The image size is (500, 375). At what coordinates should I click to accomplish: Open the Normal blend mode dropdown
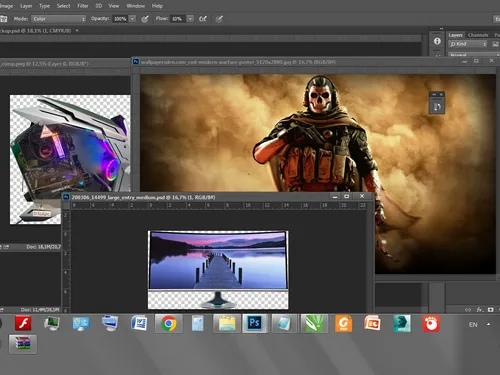pos(474,55)
